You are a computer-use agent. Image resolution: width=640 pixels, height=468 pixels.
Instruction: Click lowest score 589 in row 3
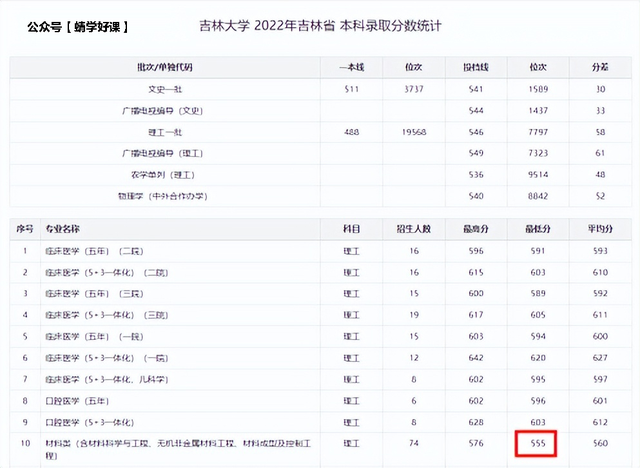point(538,293)
